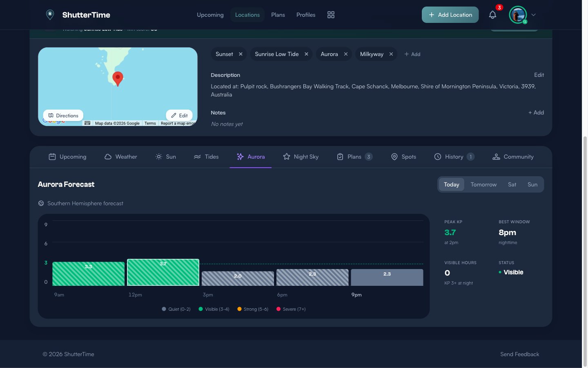Add a new tag
The image size is (588, 368).
412,54
